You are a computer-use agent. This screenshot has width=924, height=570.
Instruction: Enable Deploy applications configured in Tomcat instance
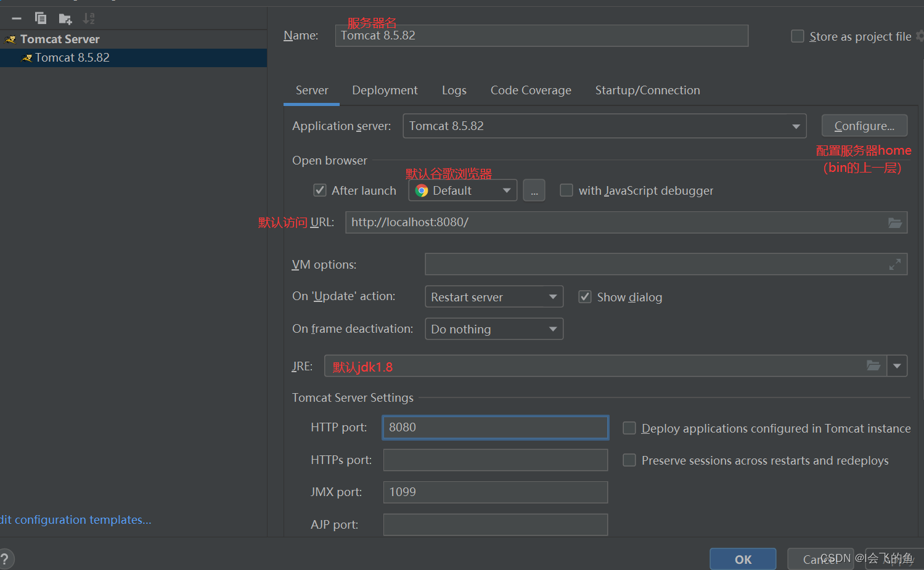tap(629, 428)
